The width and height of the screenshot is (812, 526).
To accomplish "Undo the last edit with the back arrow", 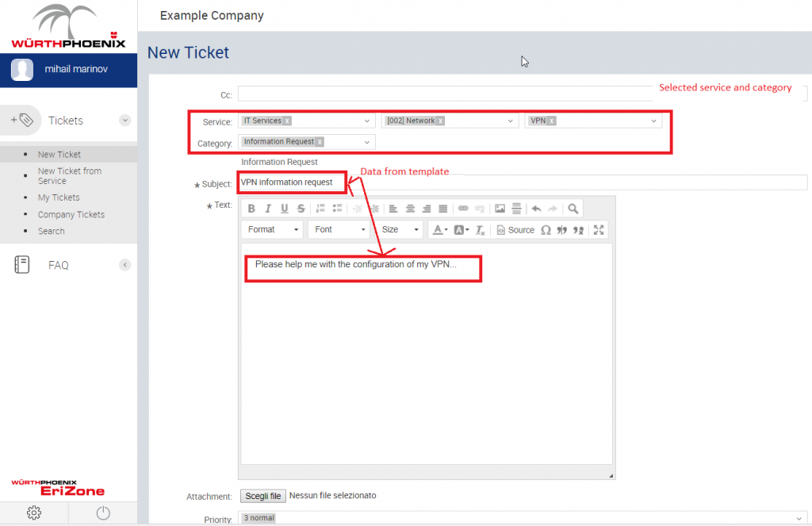I will click(538, 209).
